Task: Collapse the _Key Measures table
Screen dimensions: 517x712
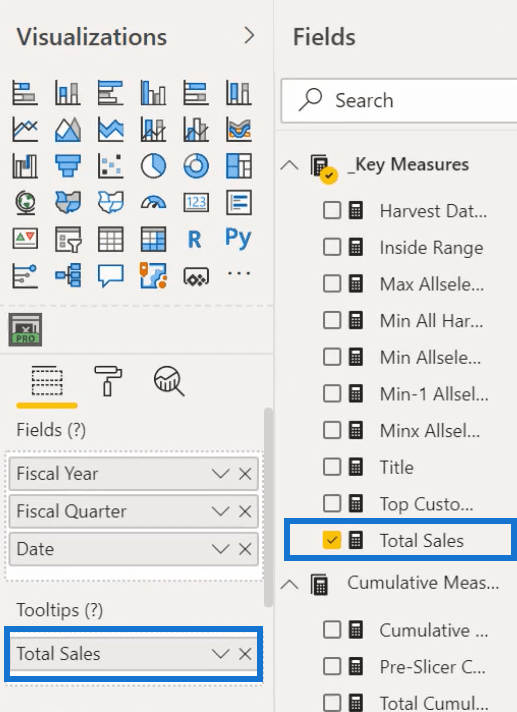Action: coord(290,165)
